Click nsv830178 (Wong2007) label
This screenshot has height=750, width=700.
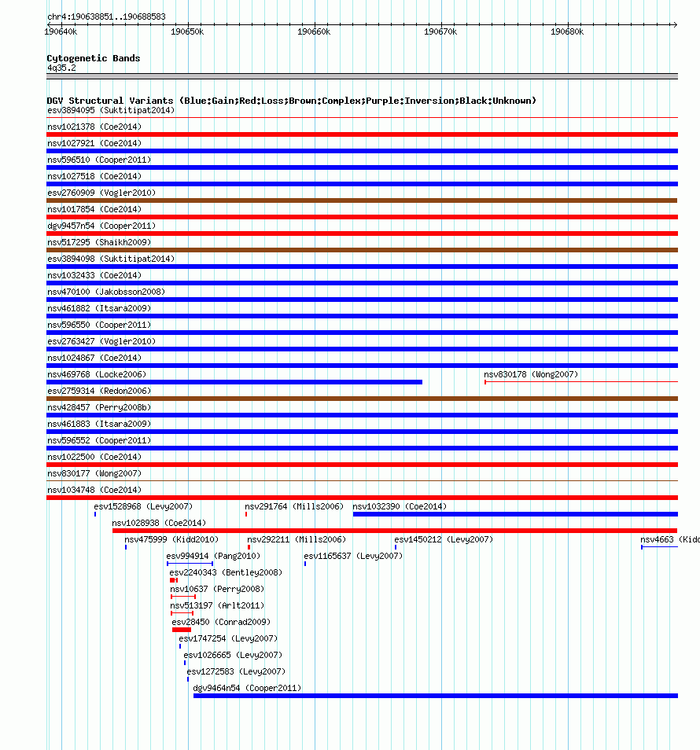coord(531,374)
